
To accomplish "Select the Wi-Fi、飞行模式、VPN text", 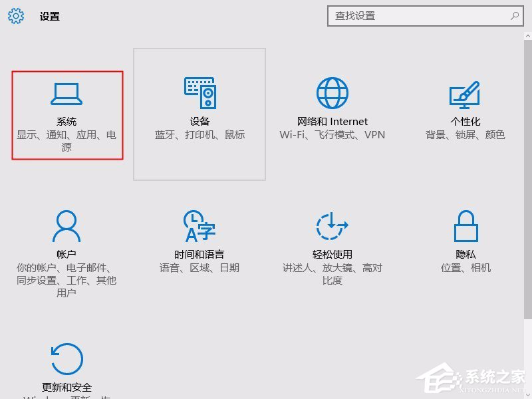I will click(332, 135).
